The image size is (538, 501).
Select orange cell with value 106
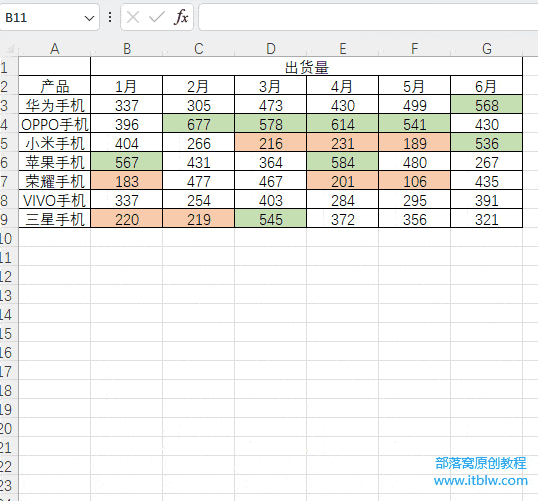pyautogui.click(x=414, y=182)
